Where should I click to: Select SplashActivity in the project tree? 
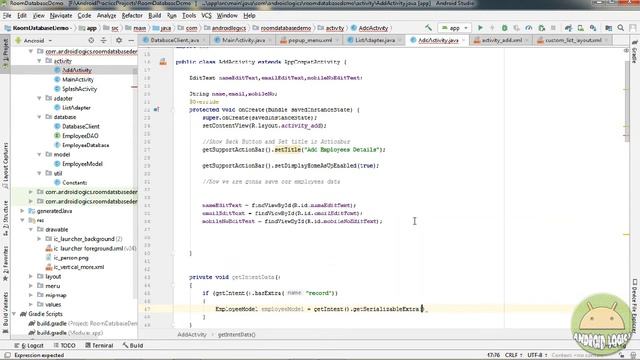pos(79,89)
